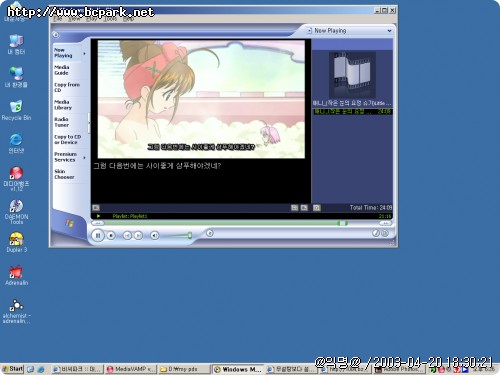Open the Now Playing playlist dropdown
Screen dimensions: 500x375
(389, 31)
